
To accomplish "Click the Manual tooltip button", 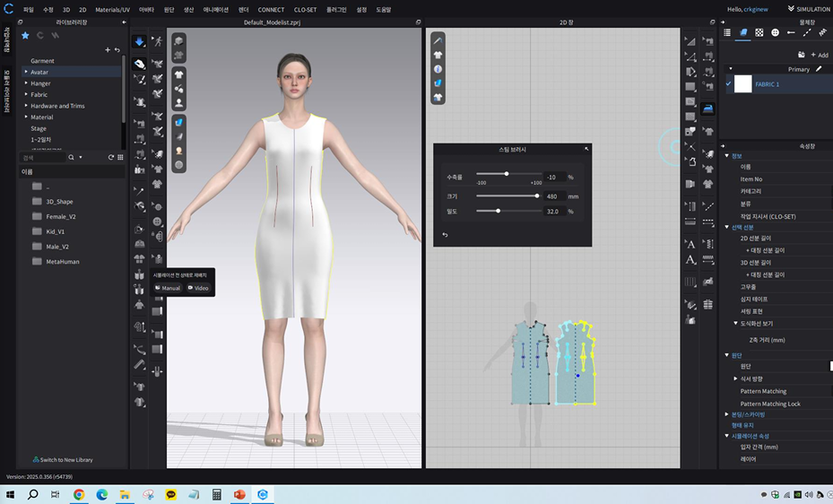I will (167, 288).
